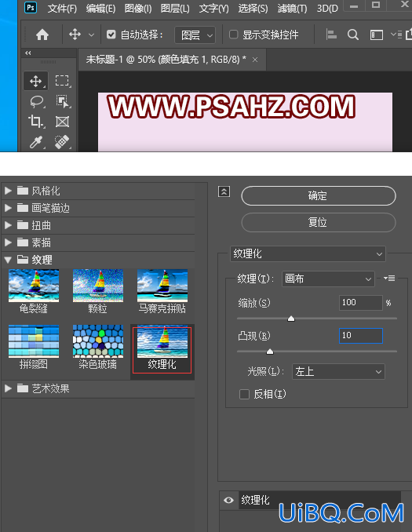Click the 凸现 value field showing 10
This screenshot has height=532, width=412.
[360, 336]
